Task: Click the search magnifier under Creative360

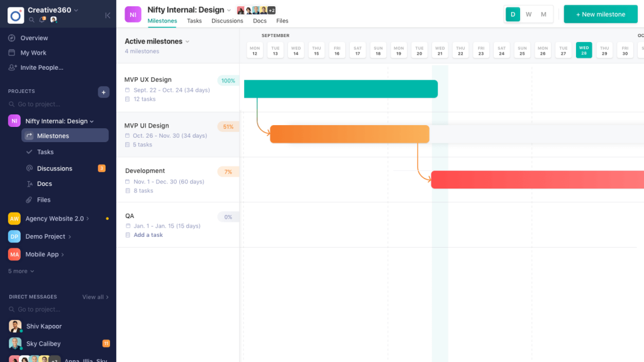Action: coord(31,19)
